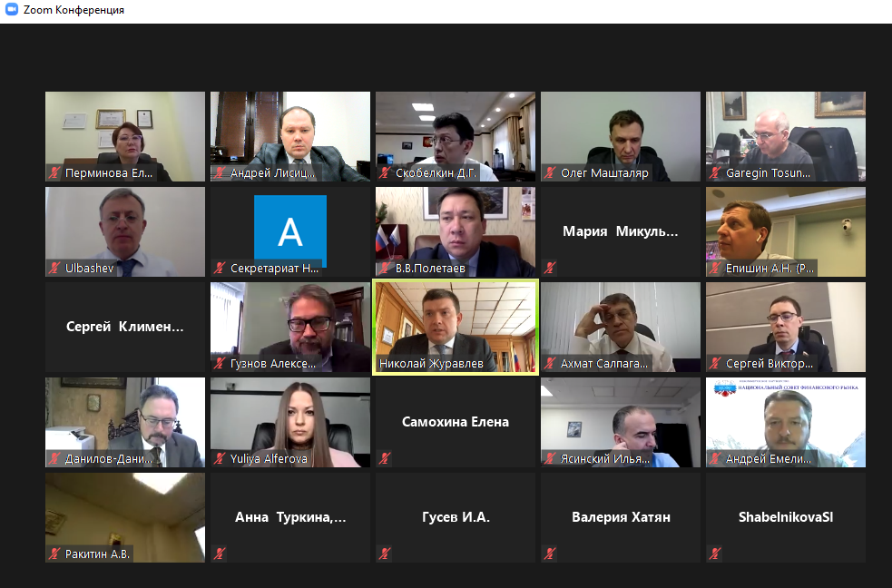Click muted mic icon on Гусев И.А. tile

385,554
